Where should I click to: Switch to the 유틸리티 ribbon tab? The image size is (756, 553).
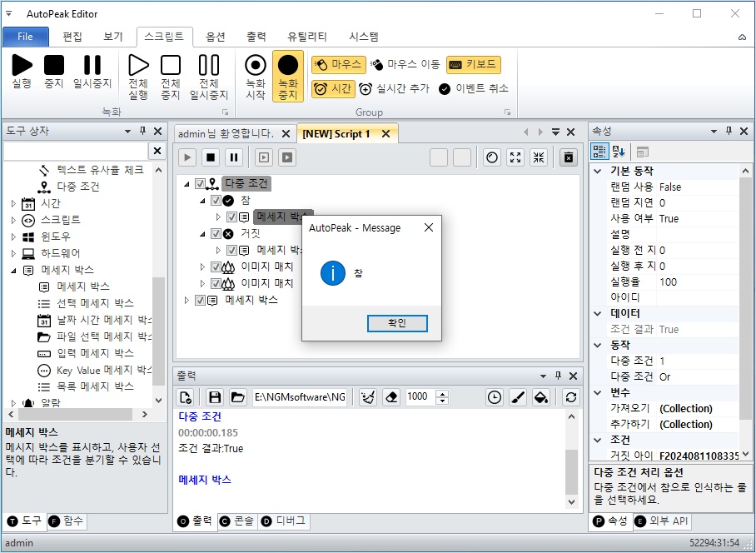point(307,37)
